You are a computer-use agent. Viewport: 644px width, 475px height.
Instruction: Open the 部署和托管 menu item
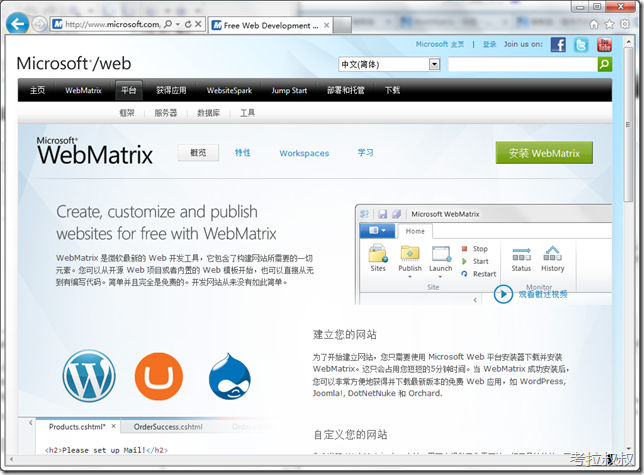coord(345,90)
